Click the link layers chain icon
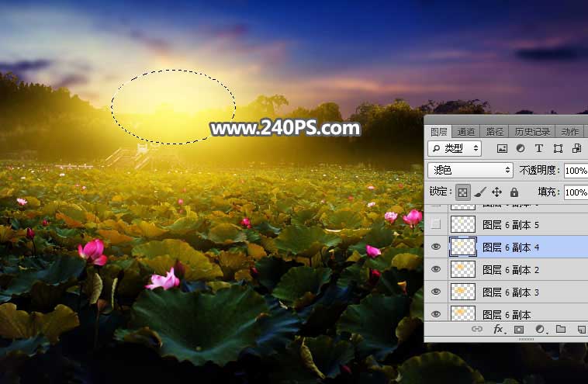 (477, 329)
